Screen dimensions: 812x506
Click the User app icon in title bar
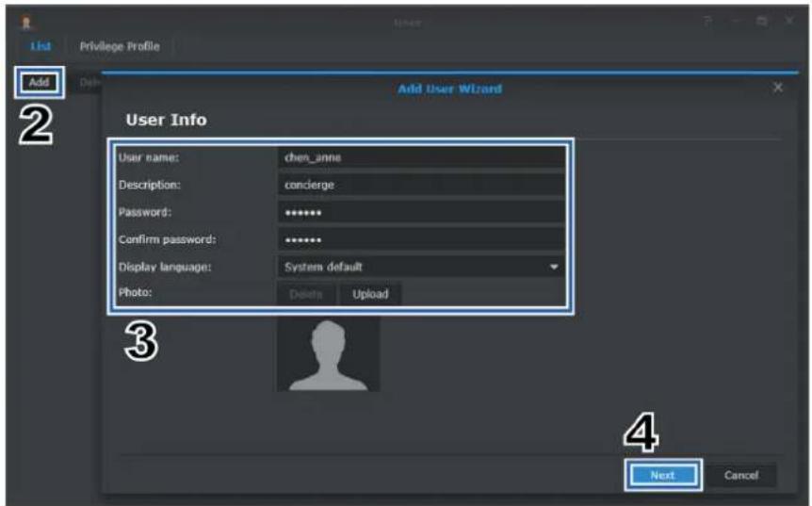click(26, 22)
